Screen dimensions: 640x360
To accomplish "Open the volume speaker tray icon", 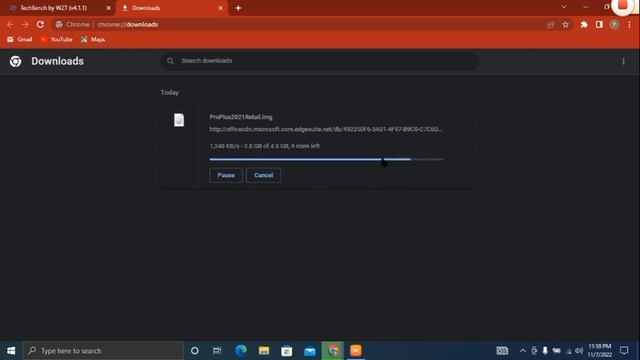I will (x=579, y=351).
